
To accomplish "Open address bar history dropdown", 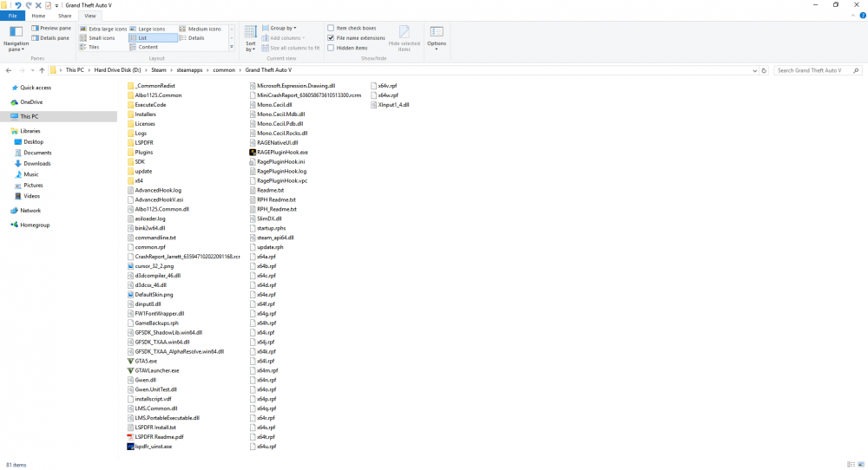I will pyautogui.click(x=754, y=70).
